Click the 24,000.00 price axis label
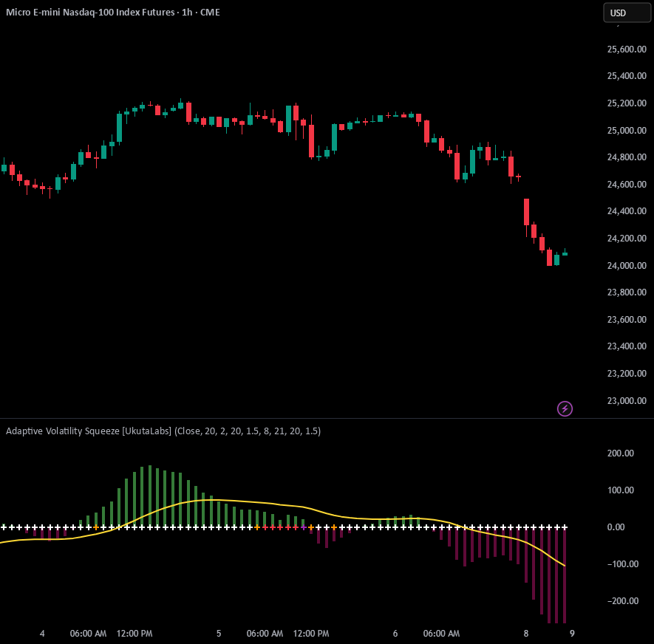The height and width of the screenshot is (644, 654). pos(627,266)
